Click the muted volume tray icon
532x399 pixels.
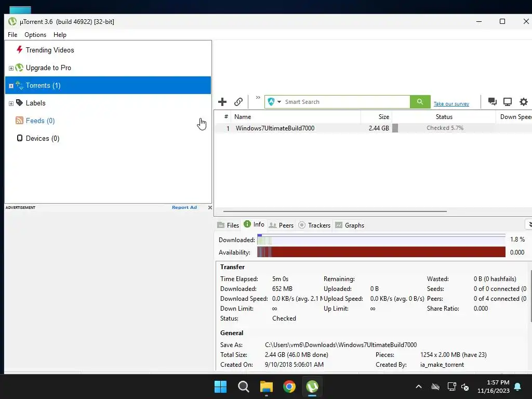465,387
